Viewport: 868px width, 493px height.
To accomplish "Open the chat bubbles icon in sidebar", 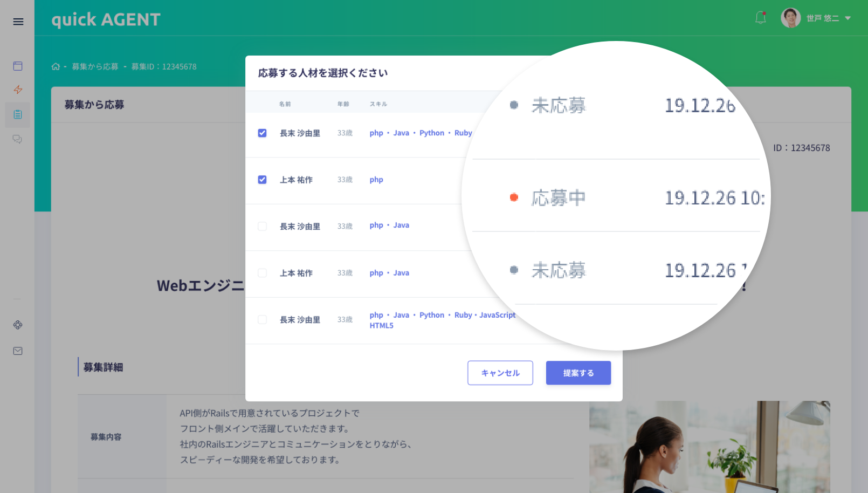I will (x=18, y=139).
